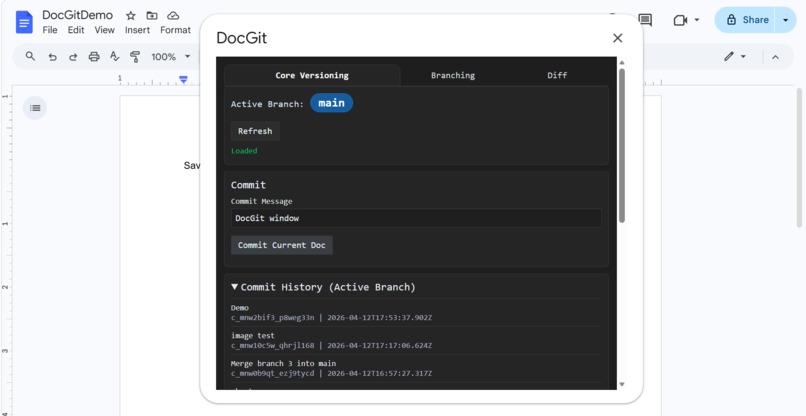
Task: Click the Refresh button
Action: (x=255, y=131)
